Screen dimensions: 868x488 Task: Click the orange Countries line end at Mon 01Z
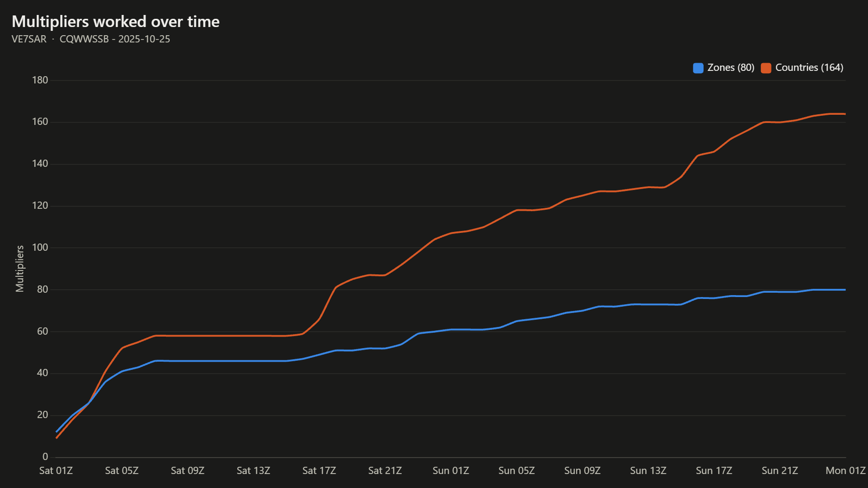[845, 114]
